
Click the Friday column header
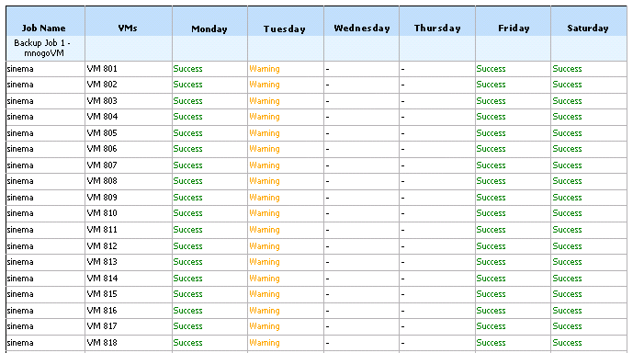coord(514,28)
